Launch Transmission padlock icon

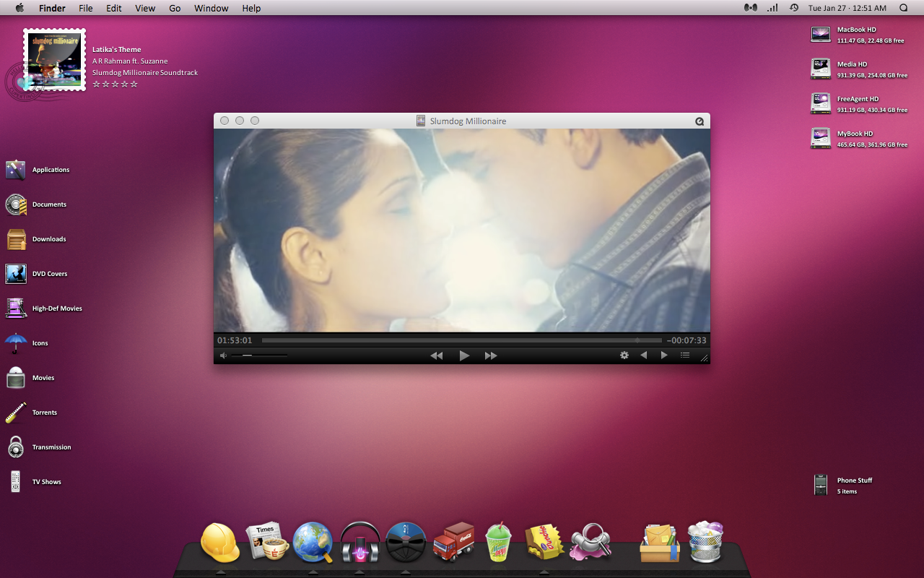tap(16, 447)
